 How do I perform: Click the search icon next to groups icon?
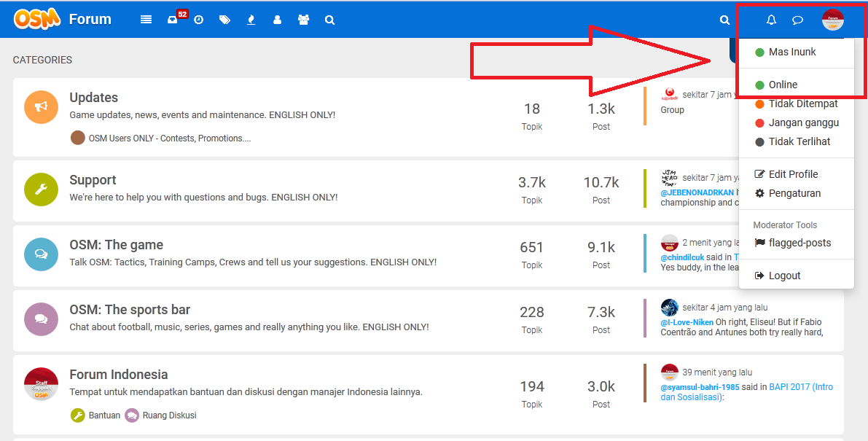tap(330, 20)
